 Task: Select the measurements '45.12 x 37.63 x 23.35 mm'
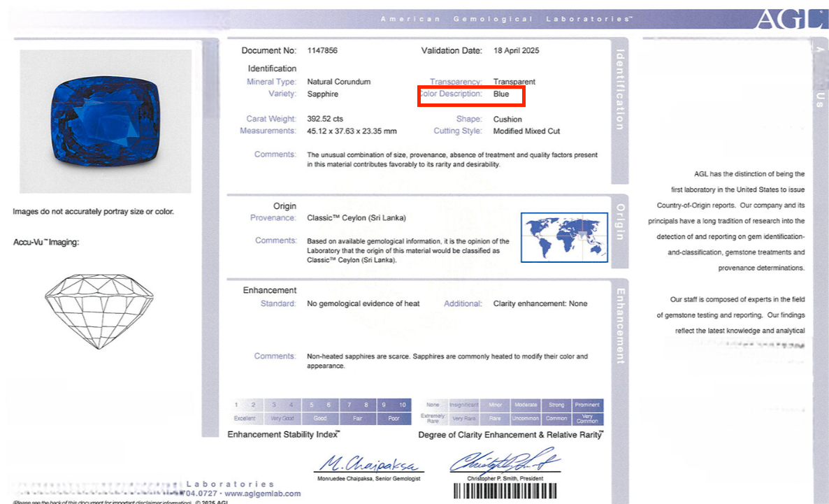click(x=352, y=131)
